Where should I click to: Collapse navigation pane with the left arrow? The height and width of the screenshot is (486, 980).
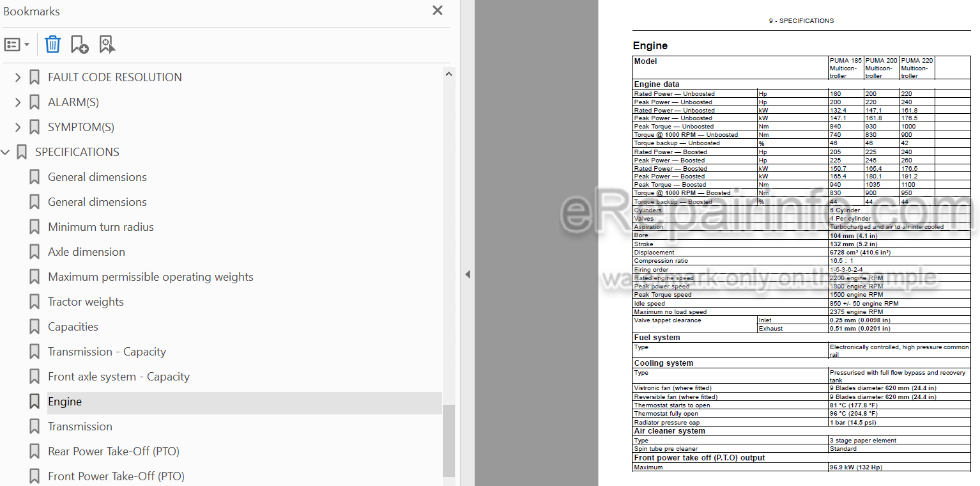pyautogui.click(x=467, y=274)
